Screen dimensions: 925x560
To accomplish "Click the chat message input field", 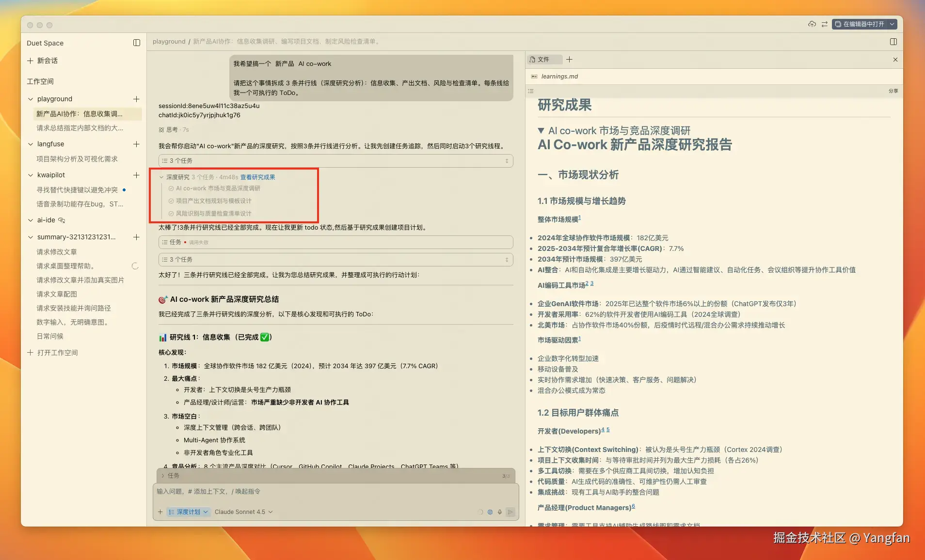I will click(335, 492).
